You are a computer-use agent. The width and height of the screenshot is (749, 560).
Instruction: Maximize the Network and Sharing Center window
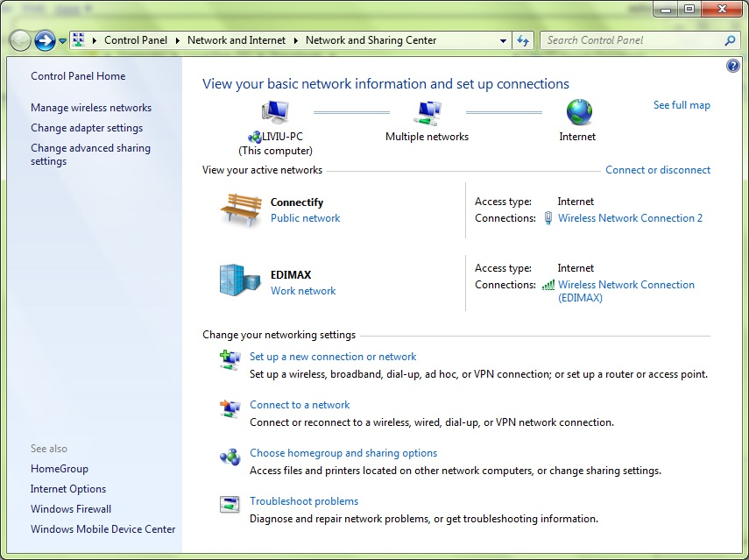[x=689, y=9]
